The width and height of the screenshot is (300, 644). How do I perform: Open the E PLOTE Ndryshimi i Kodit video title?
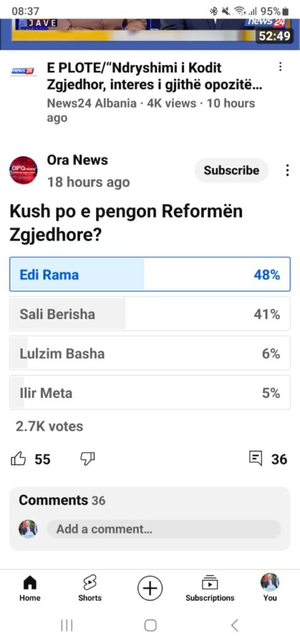pos(155,77)
